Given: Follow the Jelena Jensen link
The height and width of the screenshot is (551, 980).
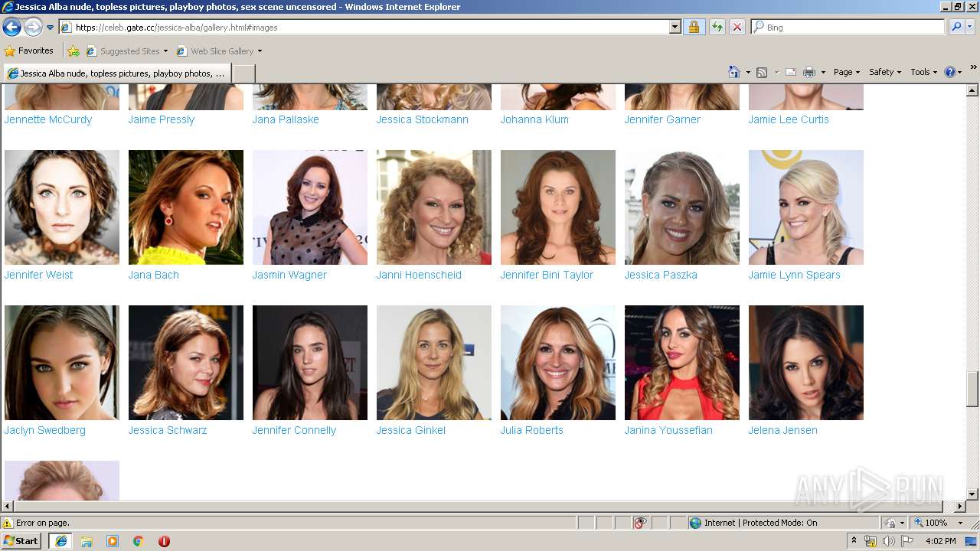Looking at the screenshot, I should [783, 430].
